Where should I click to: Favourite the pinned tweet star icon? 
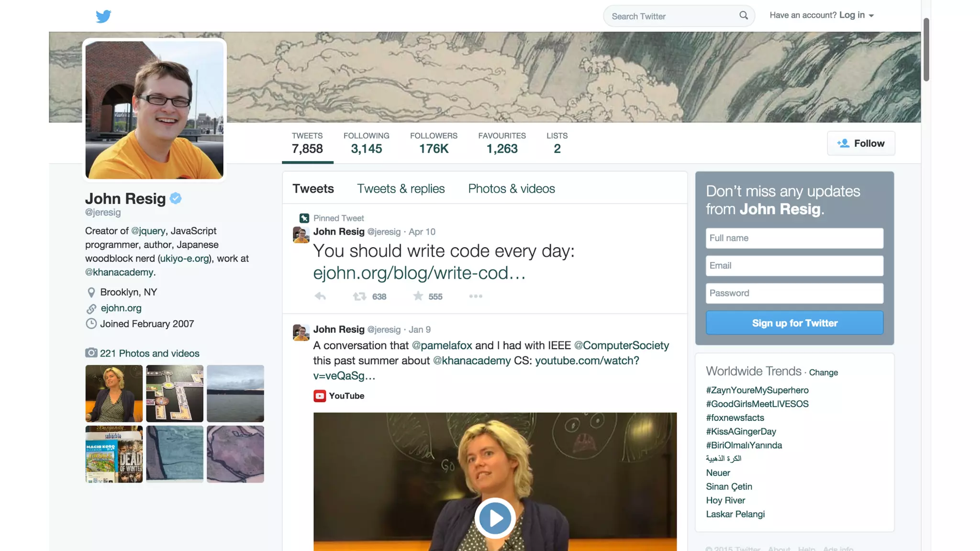(418, 296)
